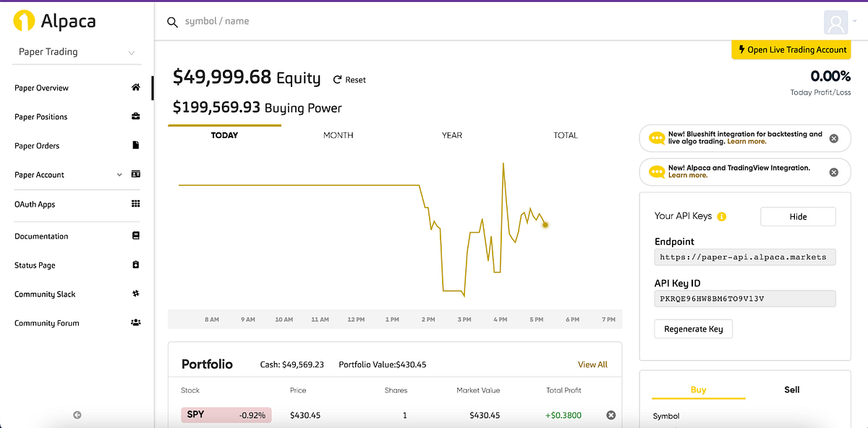Select the Paper Positions briefcase icon
The width and height of the screenshot is (868, 428).
point(135,116)
